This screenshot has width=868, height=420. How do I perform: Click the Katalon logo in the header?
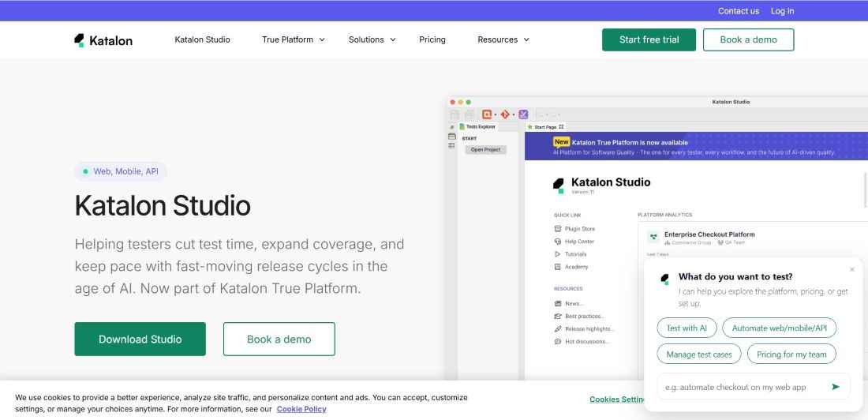[x=103, y=40]
